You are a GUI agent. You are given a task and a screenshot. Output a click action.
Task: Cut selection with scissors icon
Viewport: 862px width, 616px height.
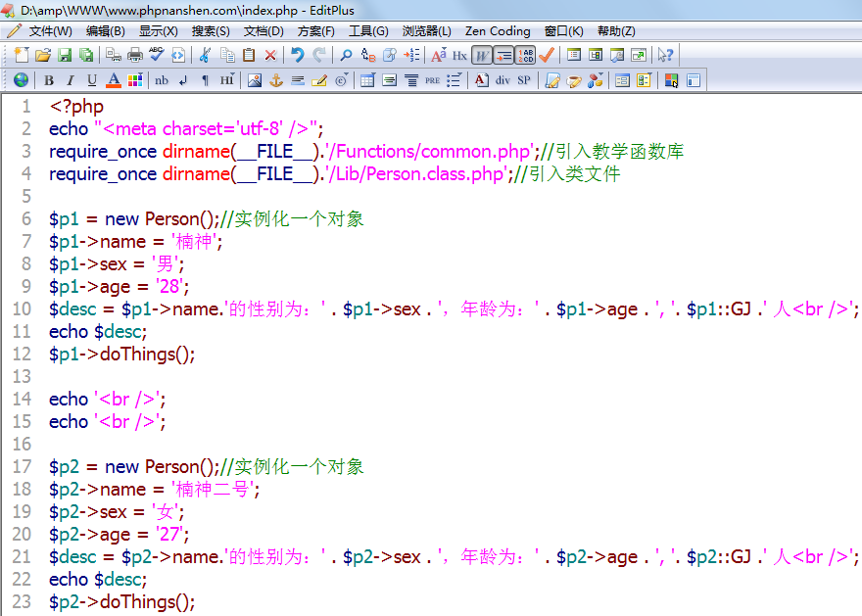tap(205, 55)
